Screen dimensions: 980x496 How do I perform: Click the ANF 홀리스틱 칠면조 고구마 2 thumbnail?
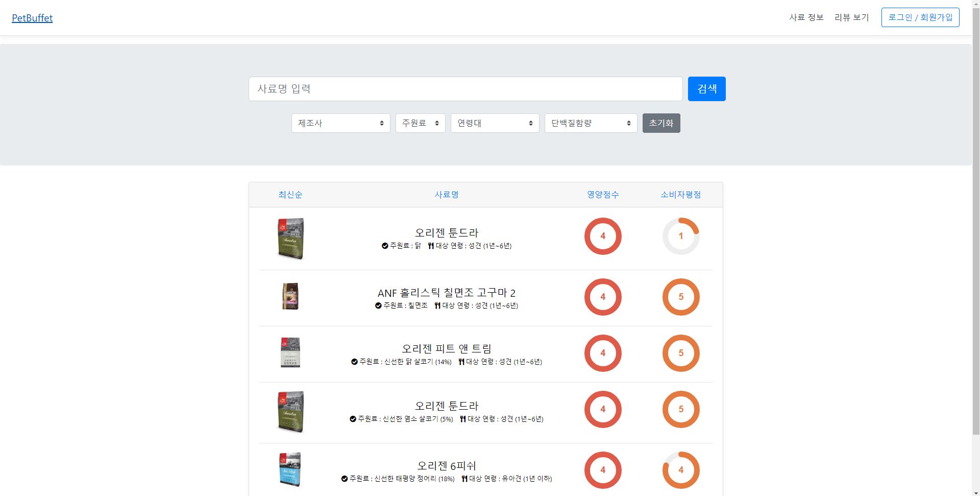point(290,296)
